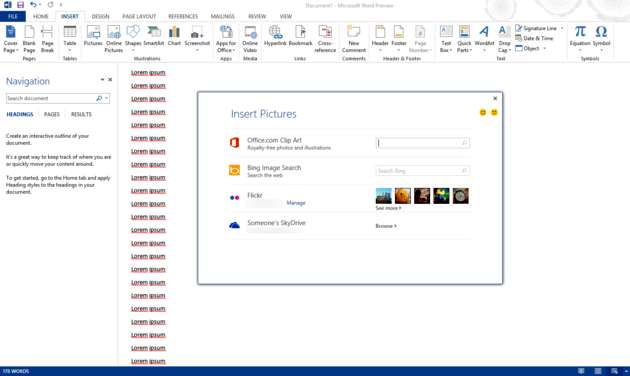This screenshot has width=630, height=376.
Task: Insert a Bookmark
Action: [x=300, y=36]
